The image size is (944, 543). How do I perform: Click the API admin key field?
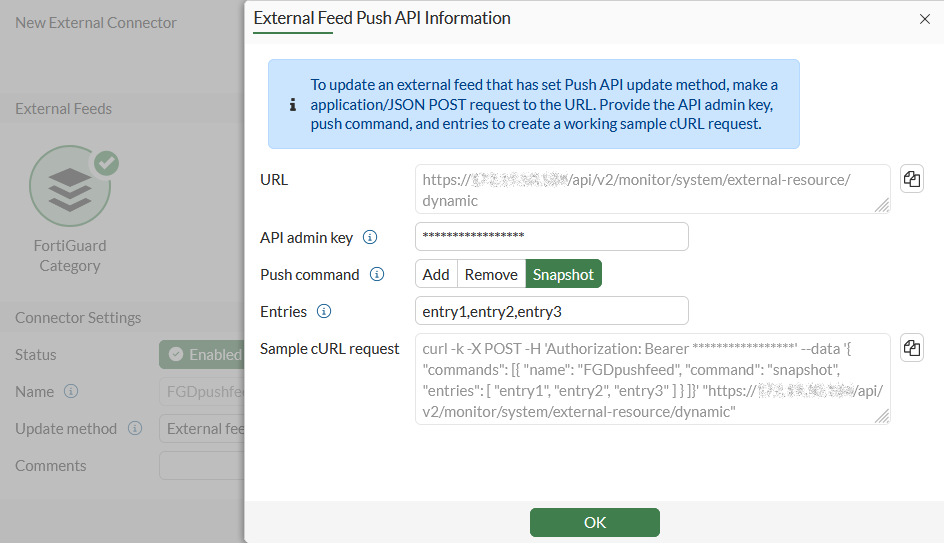[551, 237]
